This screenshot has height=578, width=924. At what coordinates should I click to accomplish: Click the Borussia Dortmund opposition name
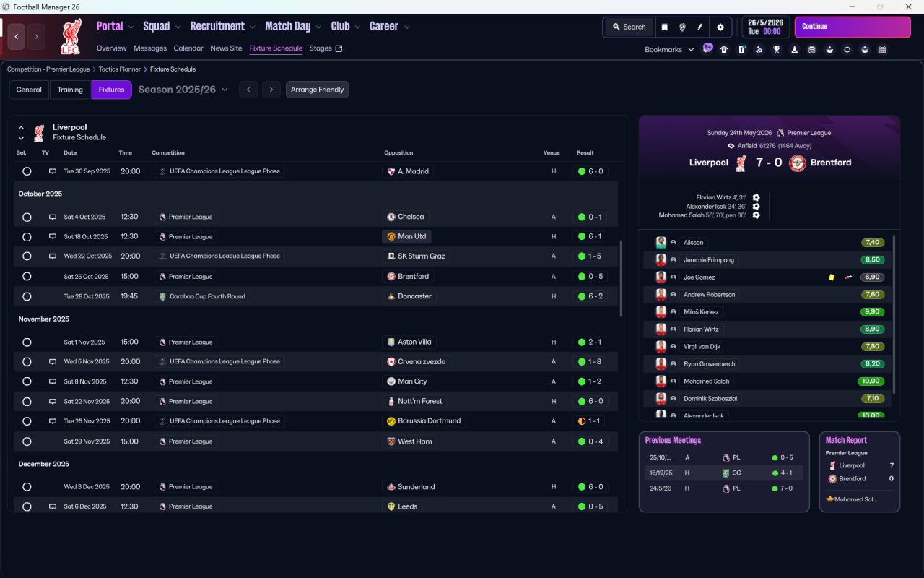pyautogui.click(x=430, y=420)
